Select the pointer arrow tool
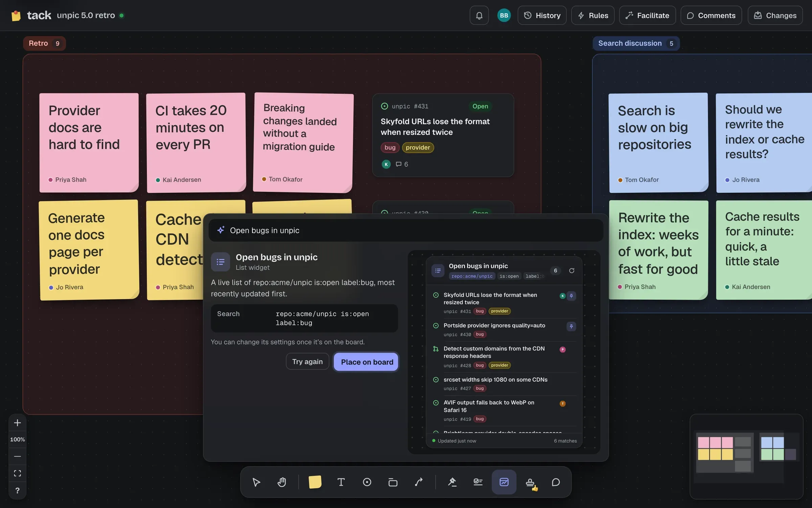The image size is (812, 508). [256, 482]
